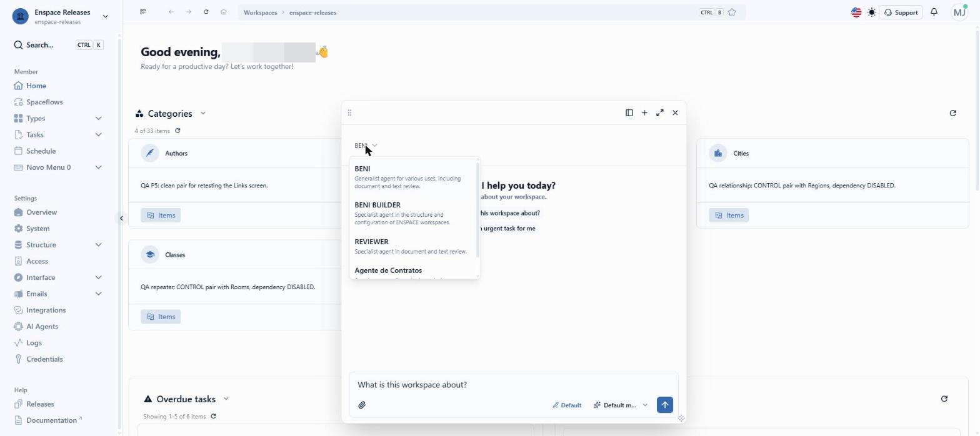Open Items for Cities category
This screenshot has width=980, height=436.
pos(729,215)
